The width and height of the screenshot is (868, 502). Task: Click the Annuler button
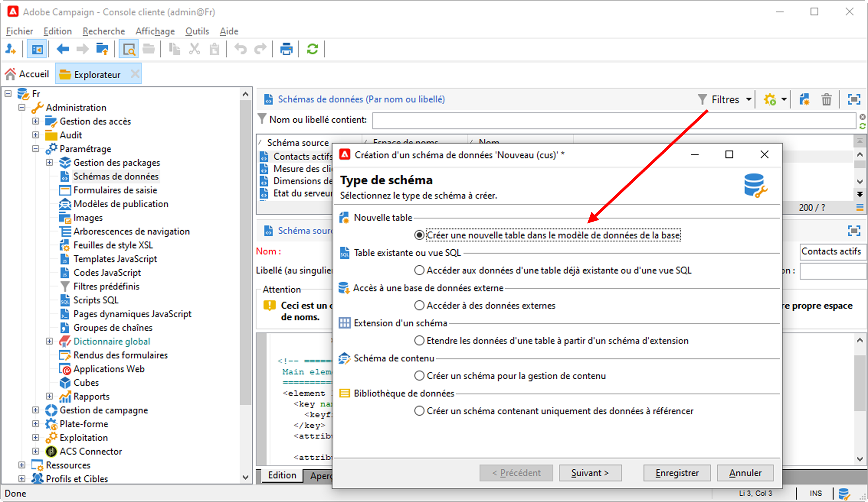[745, 473]
